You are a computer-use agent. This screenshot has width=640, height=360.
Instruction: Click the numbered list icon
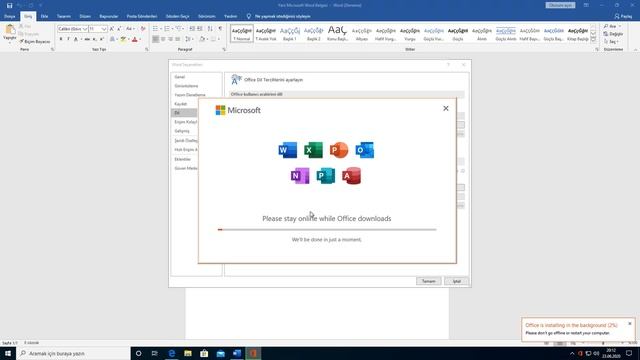coord(167,29)
